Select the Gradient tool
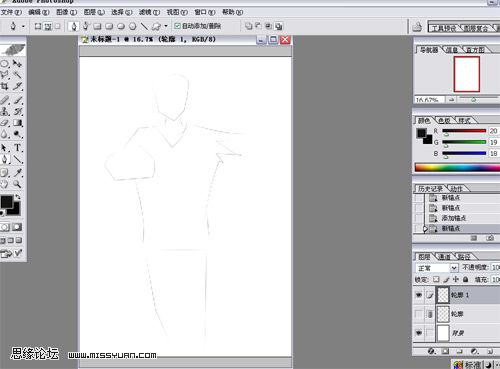 click(17, 123)
